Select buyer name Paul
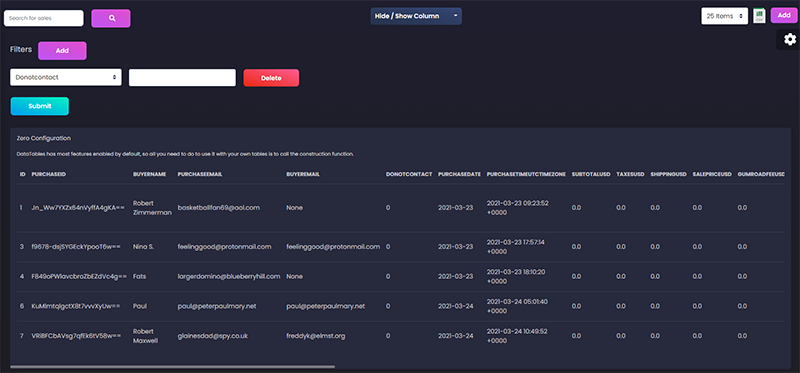The image size is (800, 373). coord(139,306)
